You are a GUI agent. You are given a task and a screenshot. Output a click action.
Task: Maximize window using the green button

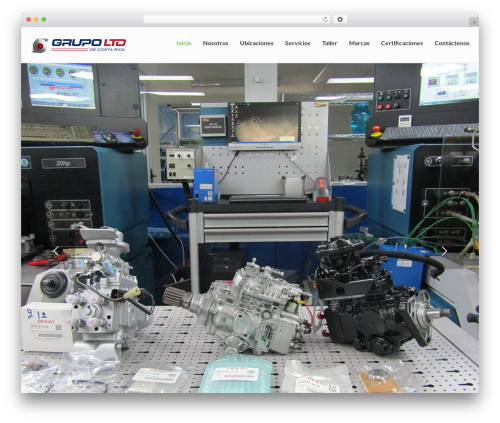[x=44, y=19]
